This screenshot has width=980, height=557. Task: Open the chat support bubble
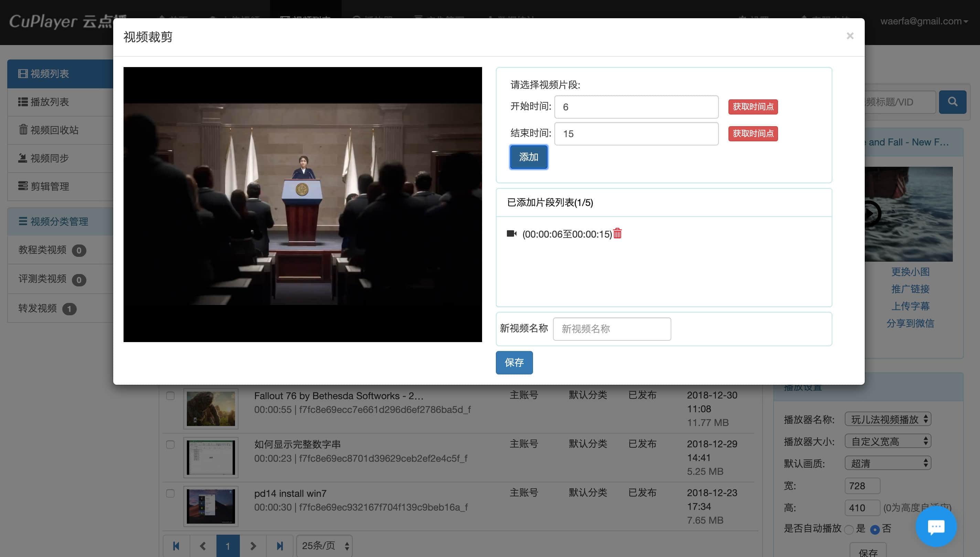pyautogui.click(x=936, y=527)
